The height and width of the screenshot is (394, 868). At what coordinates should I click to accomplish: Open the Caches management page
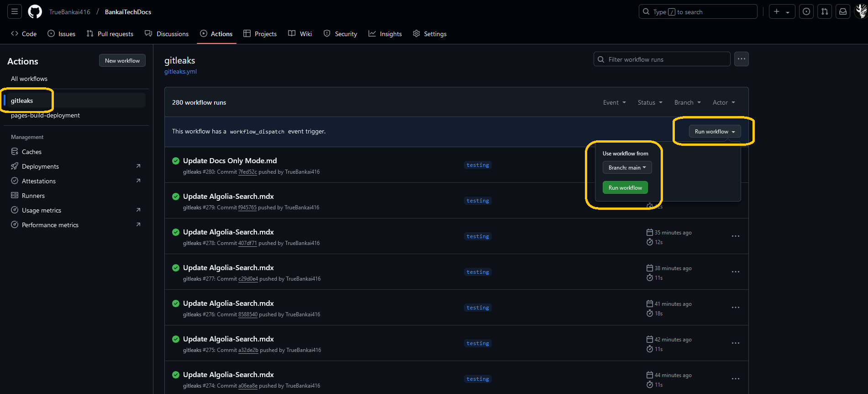[x=32, y=152]
